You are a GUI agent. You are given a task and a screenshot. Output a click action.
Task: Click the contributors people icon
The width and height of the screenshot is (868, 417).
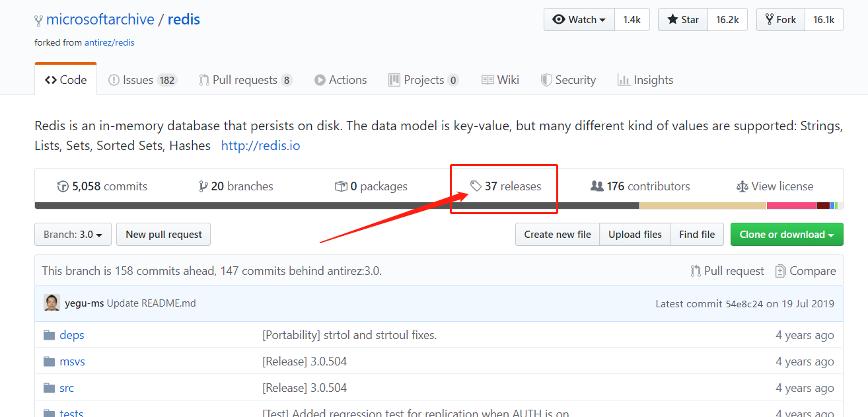[597, 186]
